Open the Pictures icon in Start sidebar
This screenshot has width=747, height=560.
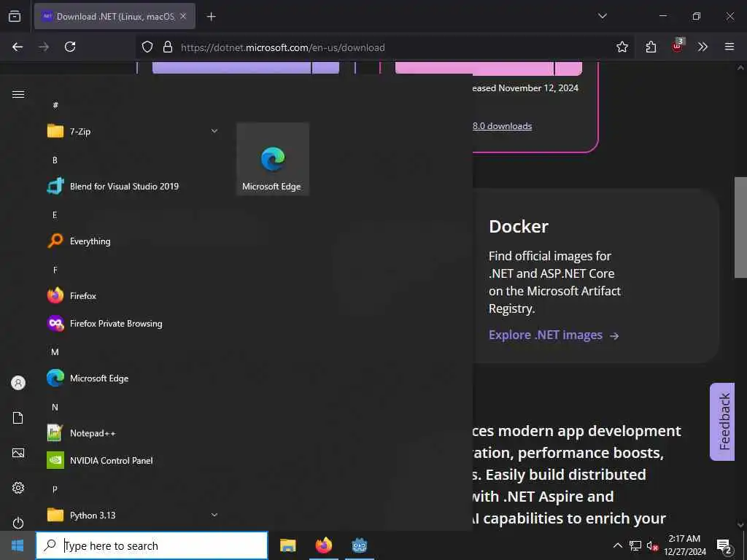click(18, 453)
